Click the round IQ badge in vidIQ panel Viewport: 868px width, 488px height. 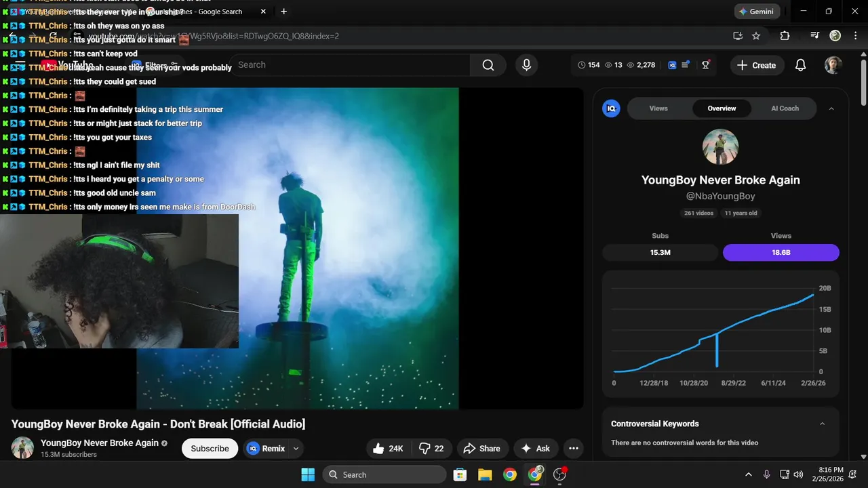611,108
